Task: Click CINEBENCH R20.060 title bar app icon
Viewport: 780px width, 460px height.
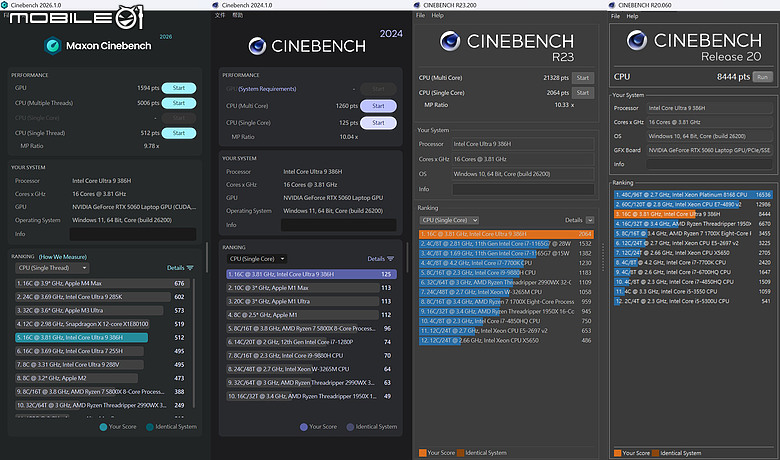Action: tap(611, 5)
